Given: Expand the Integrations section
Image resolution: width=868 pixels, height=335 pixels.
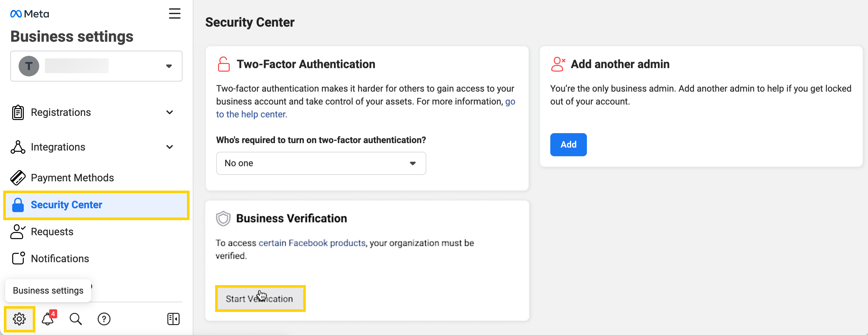Looking at the screenshot, I should pos(170,147).
